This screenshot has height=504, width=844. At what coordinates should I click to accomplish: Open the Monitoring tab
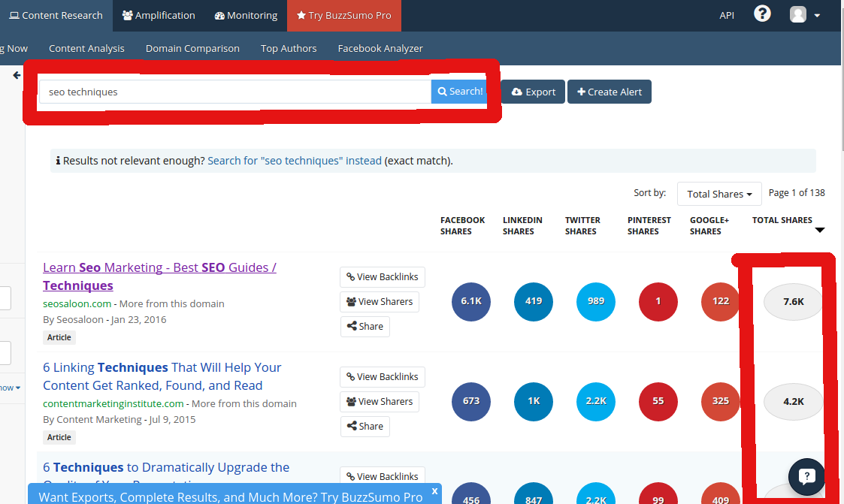tap(246, 15)
